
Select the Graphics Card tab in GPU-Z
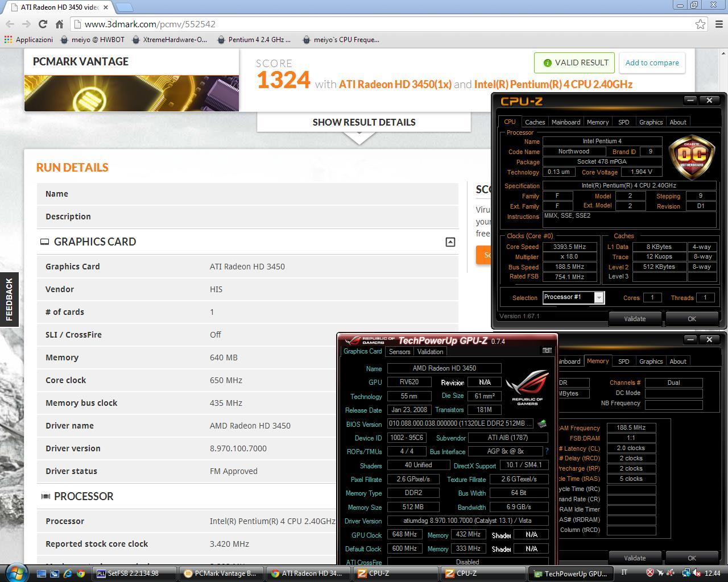[363, 351]
